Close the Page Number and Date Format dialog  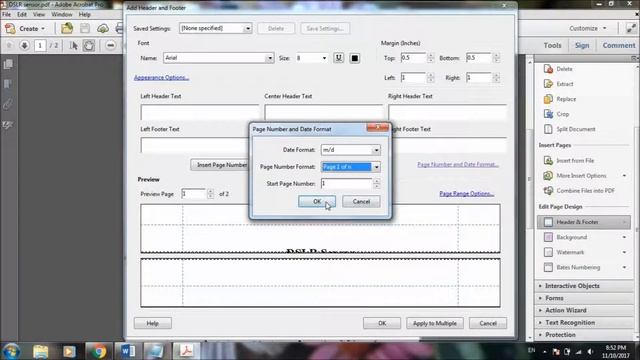[x=377, y=127]
